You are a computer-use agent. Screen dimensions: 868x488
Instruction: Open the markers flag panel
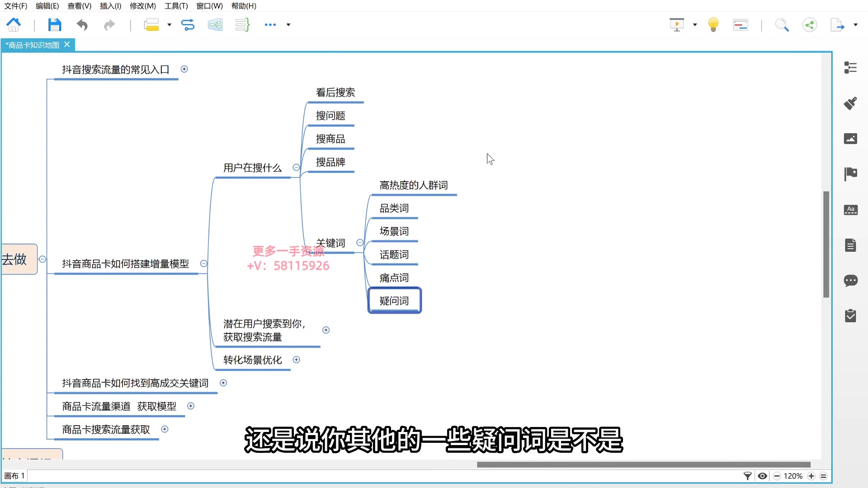pyautogui.click(x=850, y=174)
